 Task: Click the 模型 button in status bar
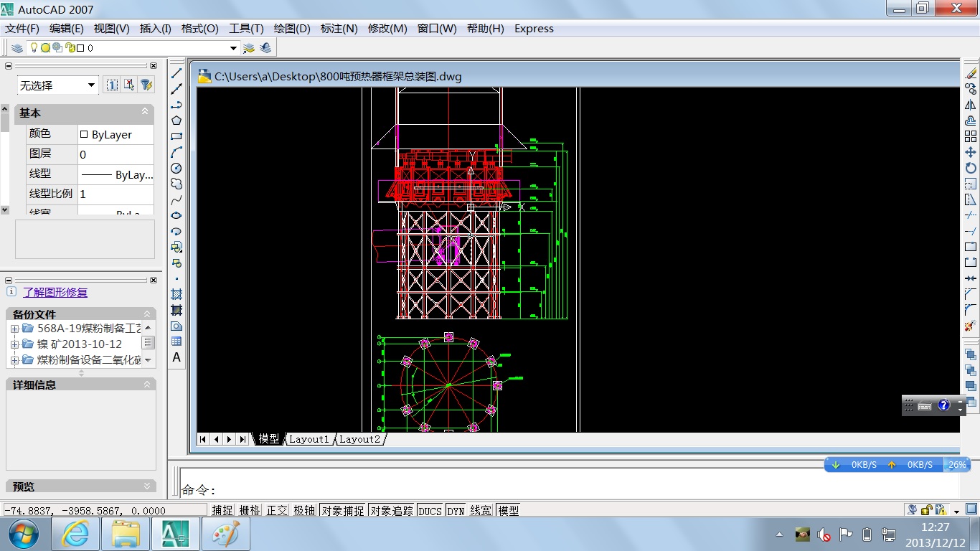pos(508,511)
